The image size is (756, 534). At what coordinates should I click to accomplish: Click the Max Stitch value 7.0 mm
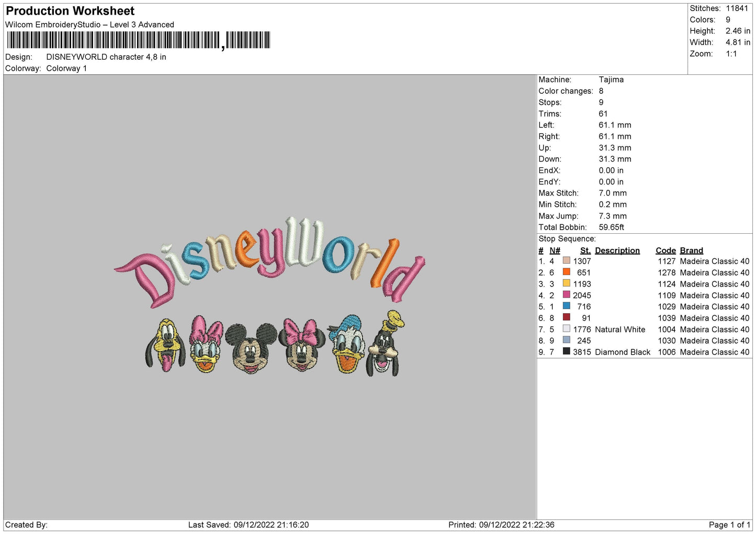tap(613, 193)
